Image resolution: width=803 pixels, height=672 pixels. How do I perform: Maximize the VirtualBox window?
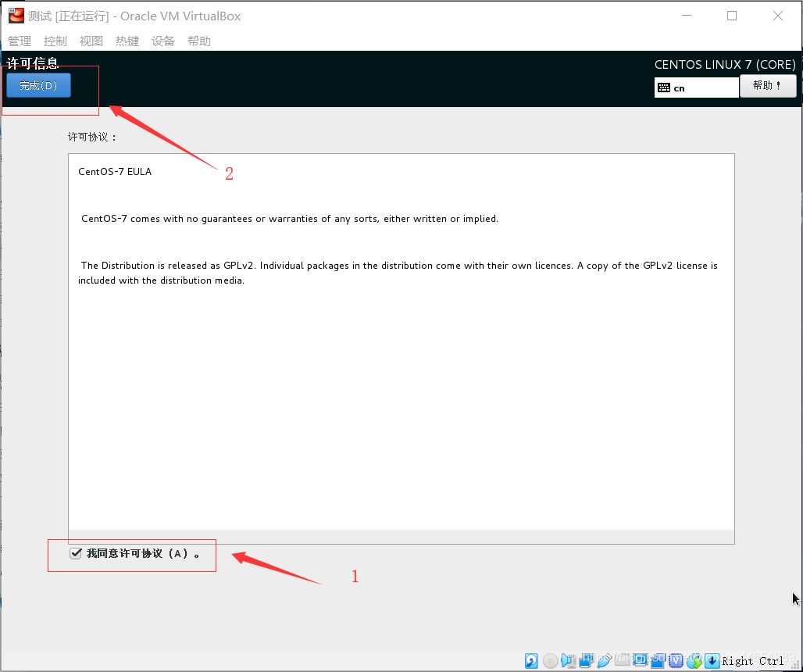tap(732, 16)
